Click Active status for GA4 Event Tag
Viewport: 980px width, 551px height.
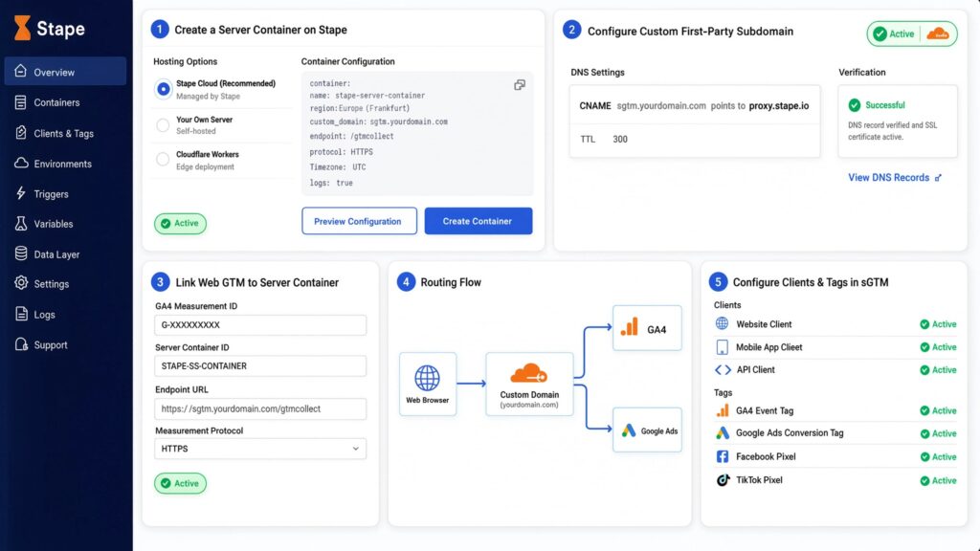[x=938, y=410]
